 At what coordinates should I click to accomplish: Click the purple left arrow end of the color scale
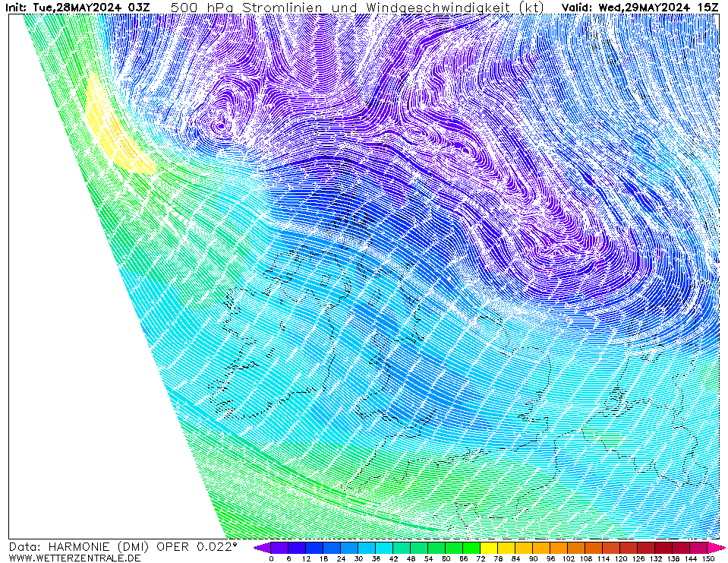pyautogui.click(x=262, y=548)
